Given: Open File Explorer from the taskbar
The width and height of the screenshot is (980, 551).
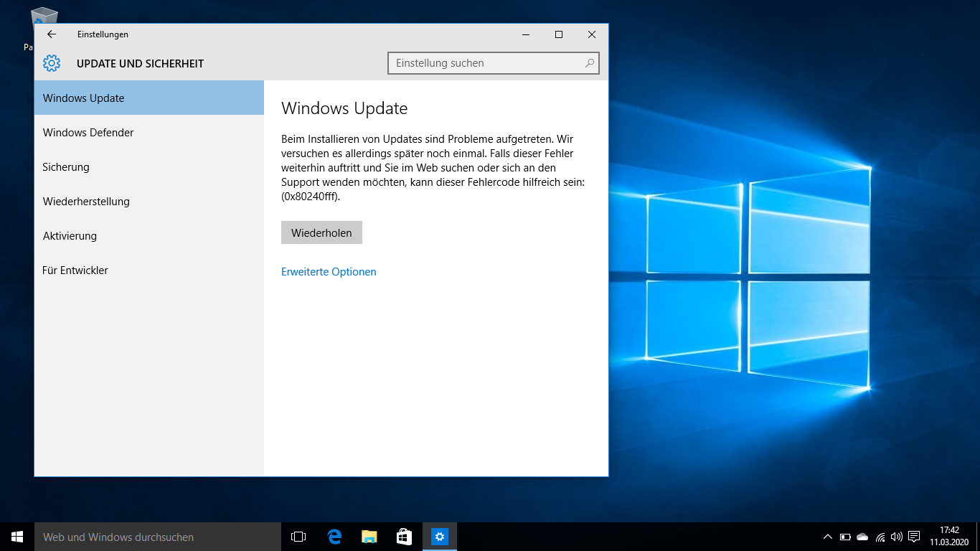Looking at the screenshot, I should coord(369,537).
